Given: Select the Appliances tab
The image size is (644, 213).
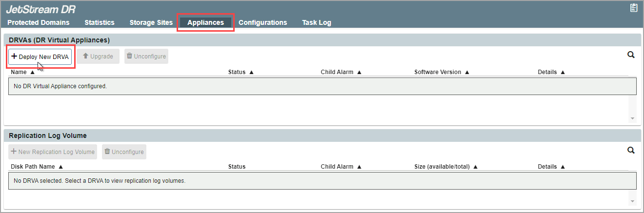Looking at the screenshot, I should [205, 22].
